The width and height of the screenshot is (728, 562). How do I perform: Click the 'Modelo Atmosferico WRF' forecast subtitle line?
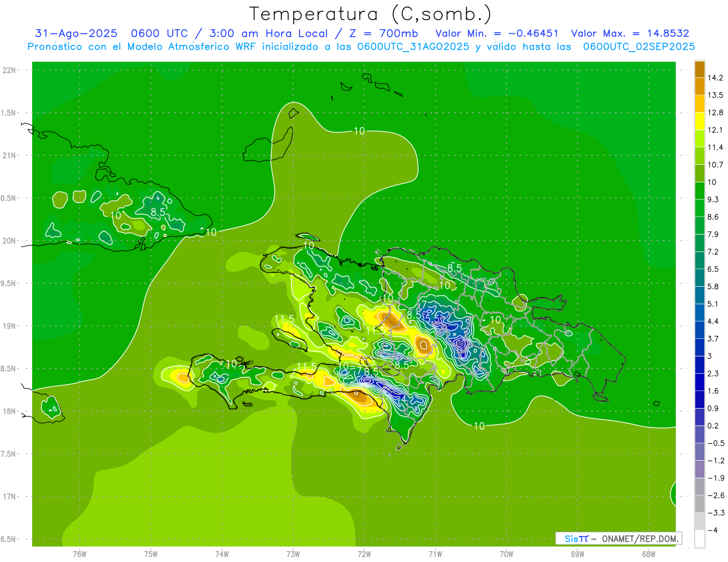click(x=361, y=47)
